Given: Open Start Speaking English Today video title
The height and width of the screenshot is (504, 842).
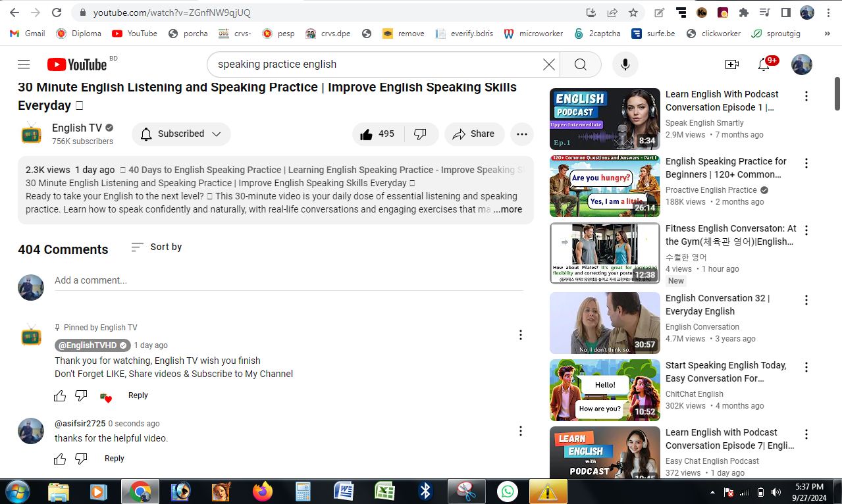Looking at the screenshot, I should click(x=726, y=372).
